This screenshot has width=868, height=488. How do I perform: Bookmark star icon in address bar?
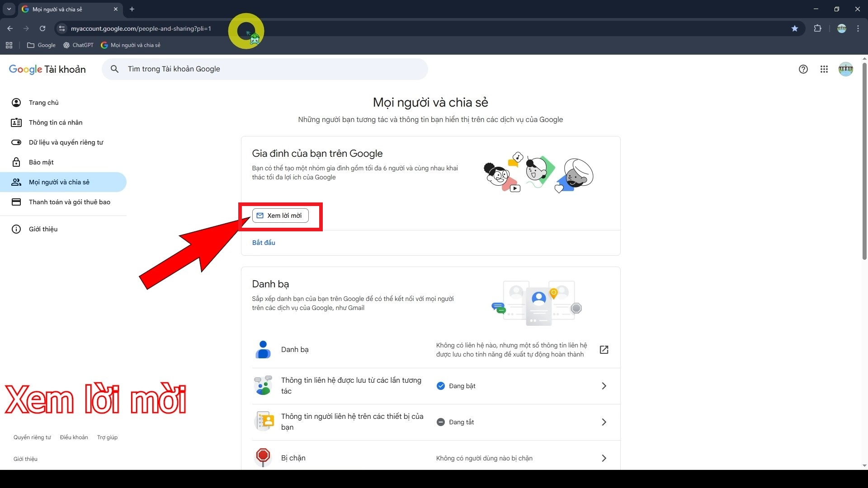pyautogui.click(x=794, y=28)
